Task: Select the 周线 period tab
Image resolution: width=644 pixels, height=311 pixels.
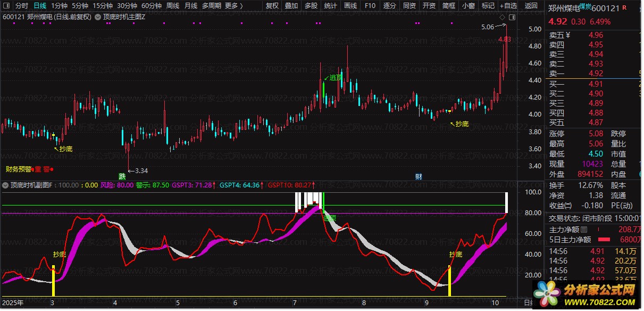Action: pyautogui.click(x=173, y=6)
